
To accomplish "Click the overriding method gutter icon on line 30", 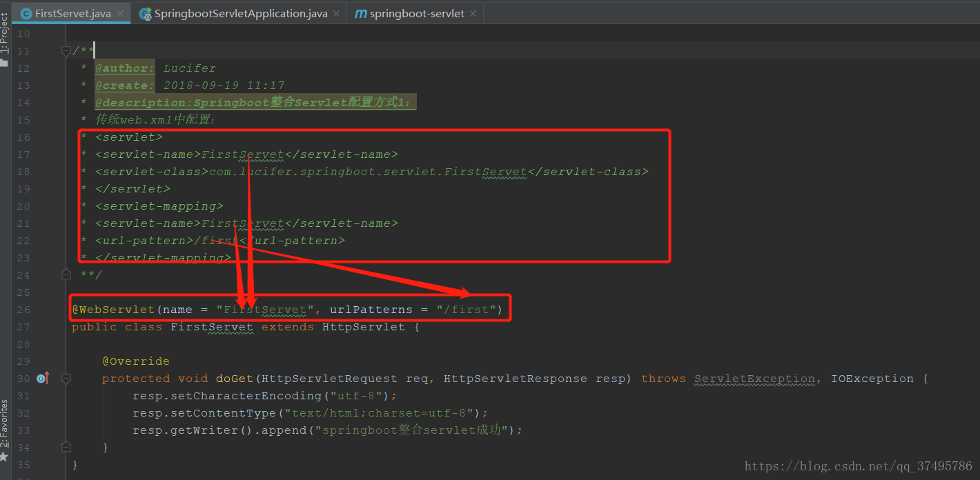I will 41,378.
